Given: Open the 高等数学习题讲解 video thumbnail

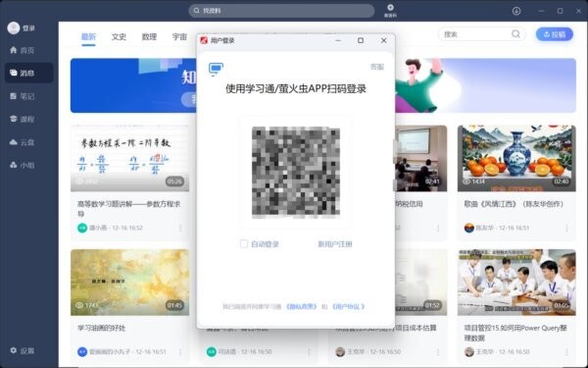Looking at the screenshot, I should pyautogui.click(x=129, y=158).
